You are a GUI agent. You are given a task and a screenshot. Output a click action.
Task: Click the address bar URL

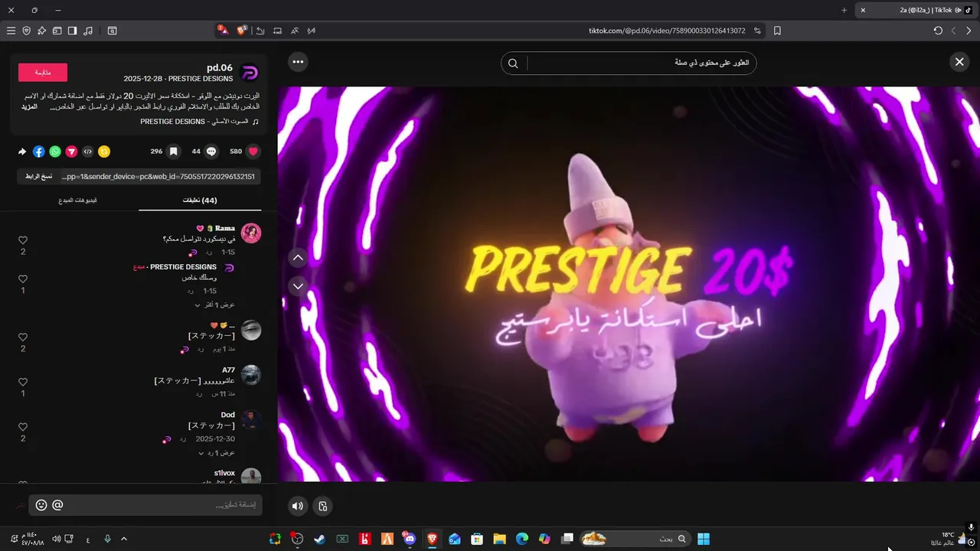point(667,31)
